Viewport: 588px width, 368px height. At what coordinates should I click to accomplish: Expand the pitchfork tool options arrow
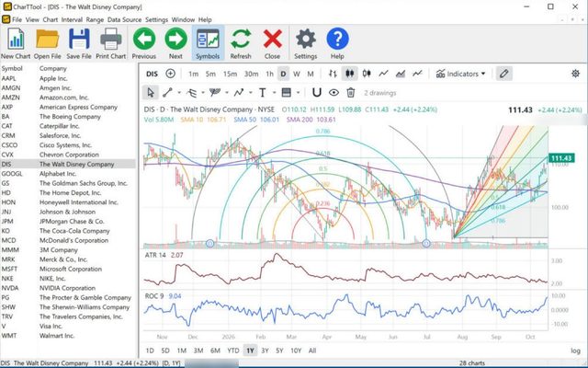point(227,93)
